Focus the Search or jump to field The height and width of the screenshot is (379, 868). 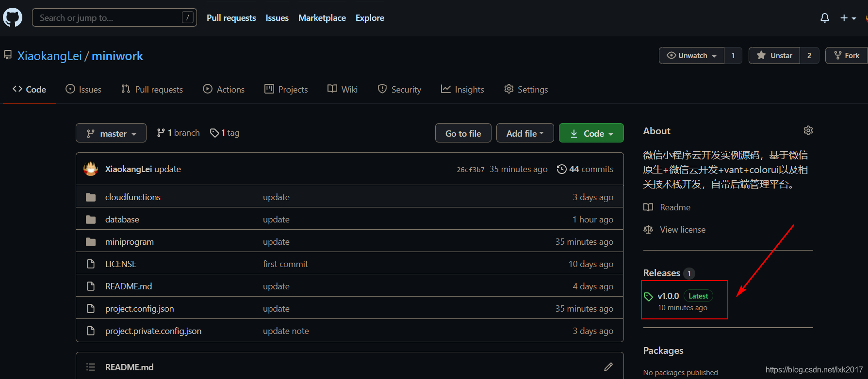[x=114, y=18]
